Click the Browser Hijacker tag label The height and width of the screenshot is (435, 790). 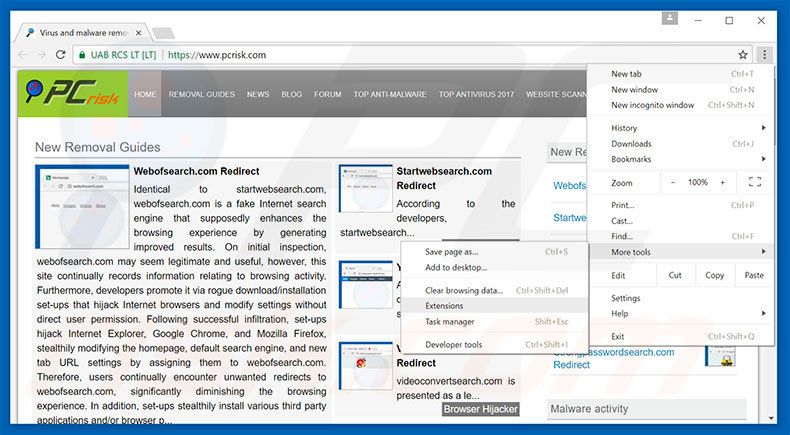point(481,409)
